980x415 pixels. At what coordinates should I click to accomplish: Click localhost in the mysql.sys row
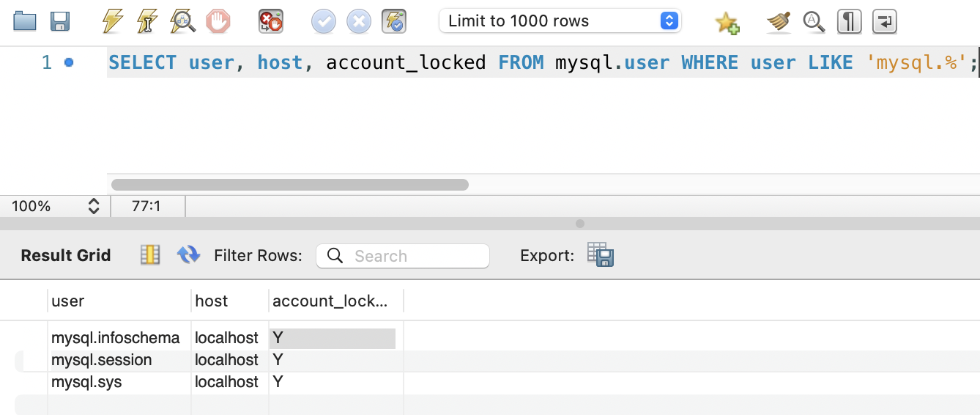(226, 382)
